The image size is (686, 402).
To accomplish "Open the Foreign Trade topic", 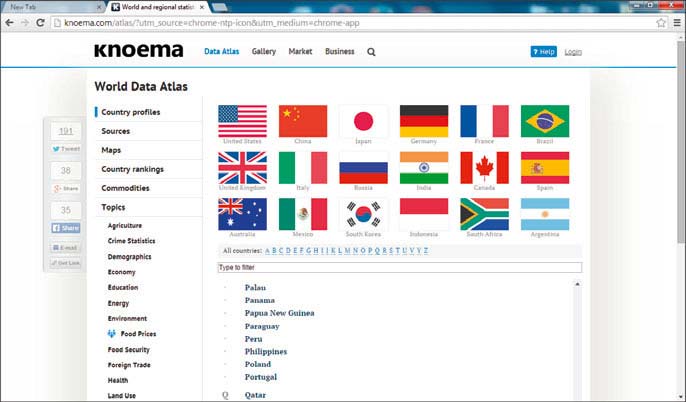I will pyautogui.click(x=129, y=365).
